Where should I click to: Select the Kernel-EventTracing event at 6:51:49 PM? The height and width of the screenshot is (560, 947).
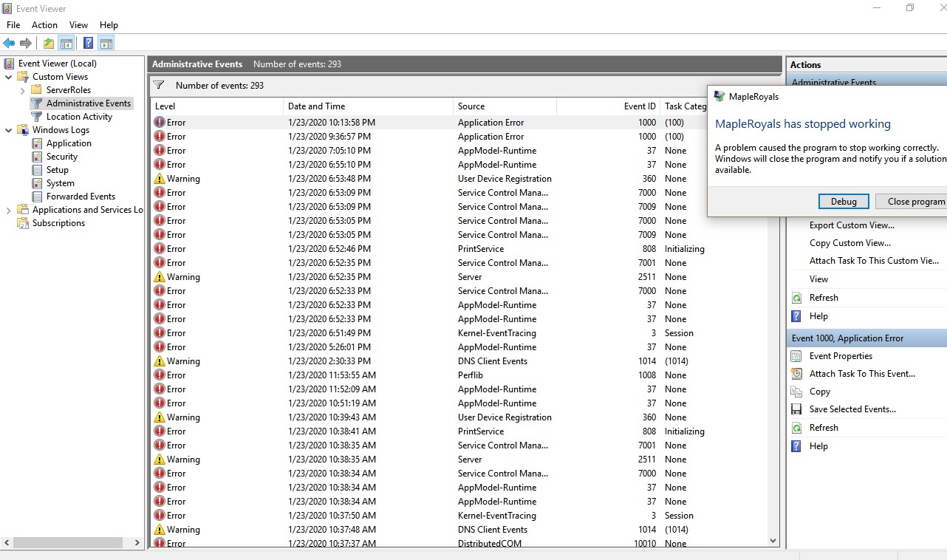pos(458,333)
